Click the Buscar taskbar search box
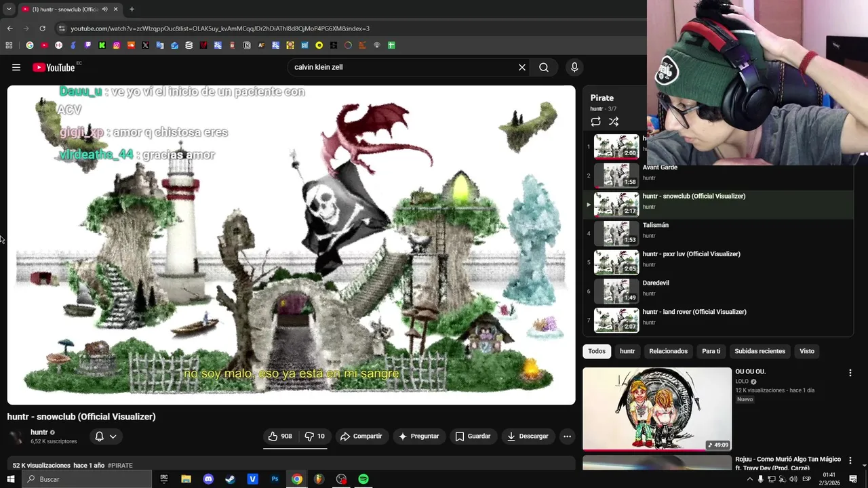868x488 pixels. 86,479
